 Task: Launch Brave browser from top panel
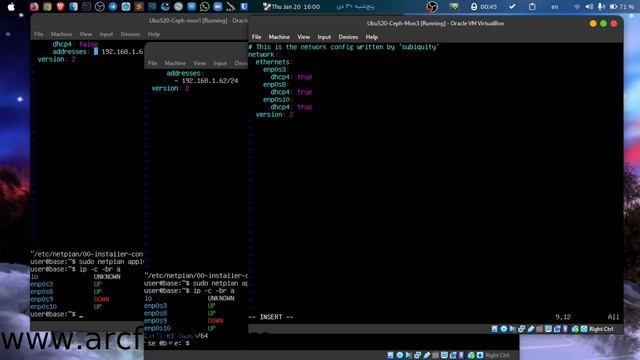point(60,7)
